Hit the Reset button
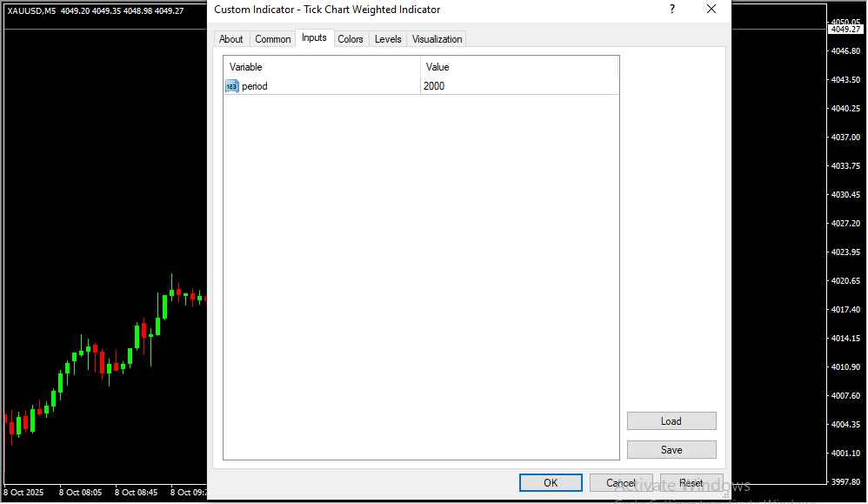This screenshot has width=868, height=504. (x=691, y=483)
